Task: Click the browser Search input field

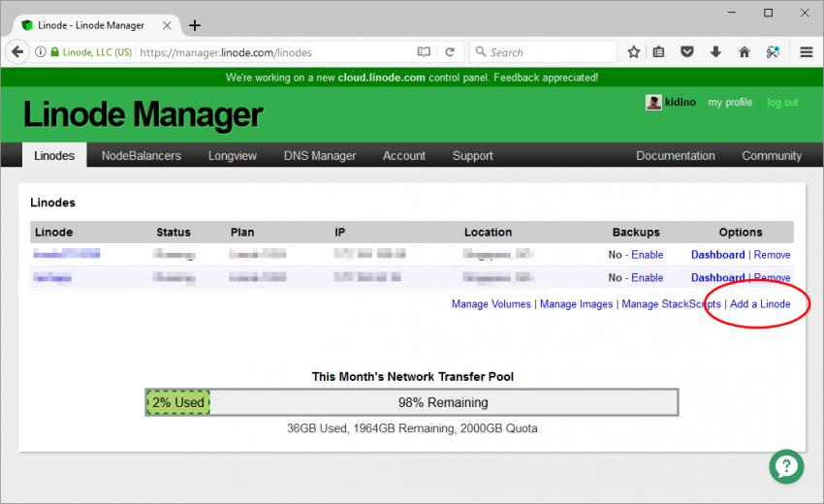Action: 548,52
